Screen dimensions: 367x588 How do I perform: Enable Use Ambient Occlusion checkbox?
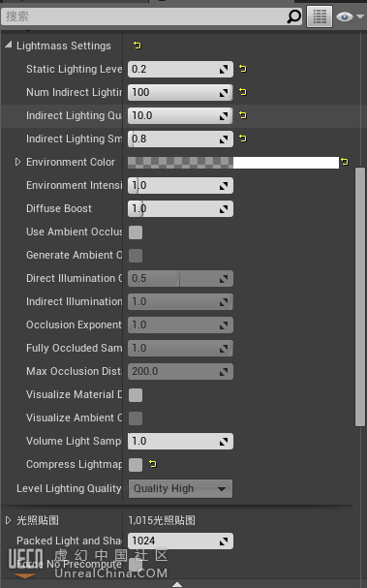click(136, 232)
